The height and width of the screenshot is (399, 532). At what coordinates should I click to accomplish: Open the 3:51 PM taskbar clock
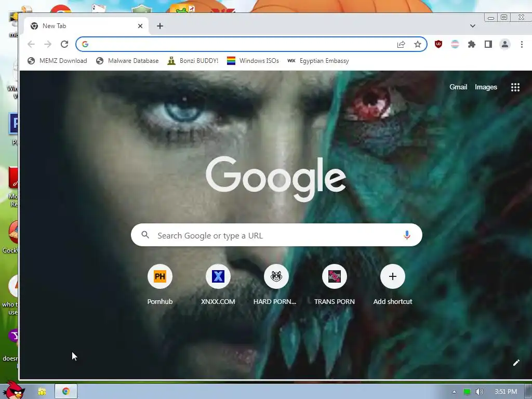(506, 392)
